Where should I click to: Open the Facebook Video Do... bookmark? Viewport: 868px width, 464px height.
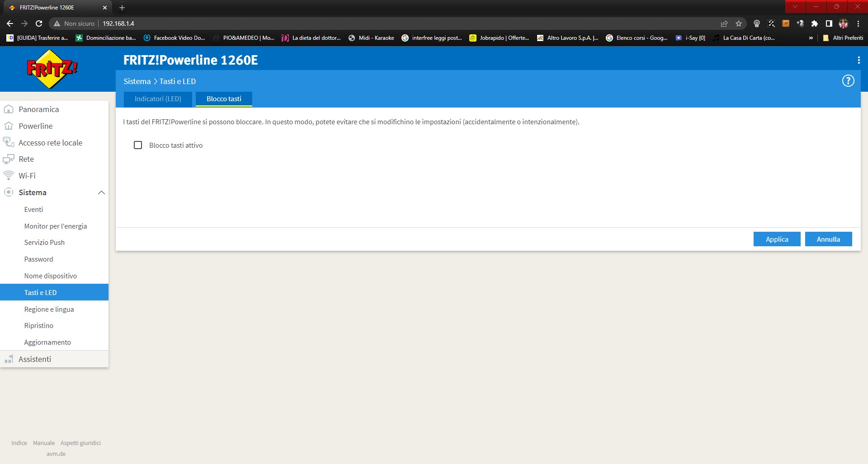[174, 38]
